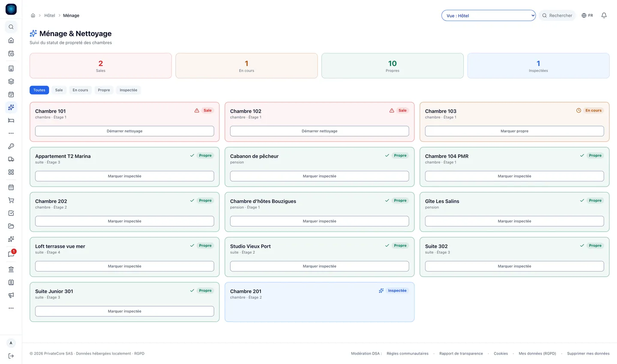Viewport: 617px width, 364px height.
Task: Show only "Propre" rooms filter tab
Action: tap(104, 90)
